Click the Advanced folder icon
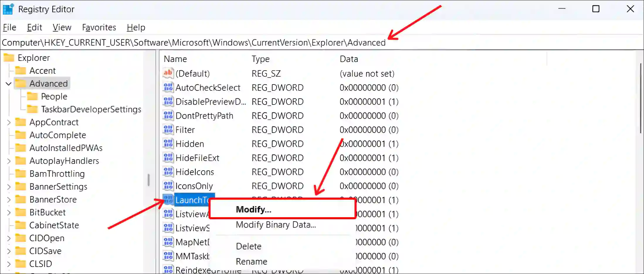Image resolution: width=644 pixels, height=274 pixels. click(x=21, y=83)
